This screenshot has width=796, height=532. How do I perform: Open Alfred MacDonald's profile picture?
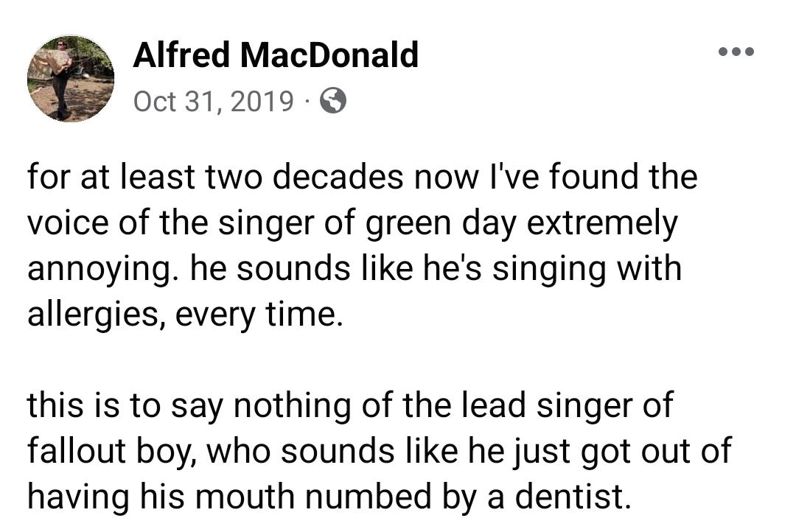coord(71,79)
